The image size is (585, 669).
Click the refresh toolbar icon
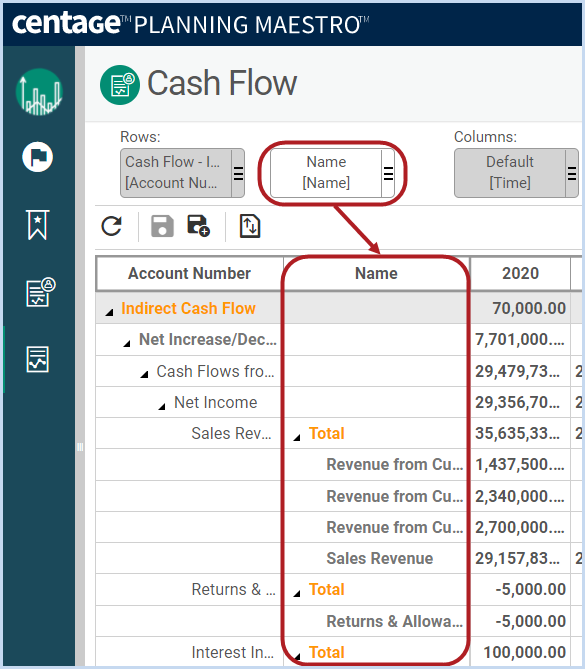(x=112, y=226)
